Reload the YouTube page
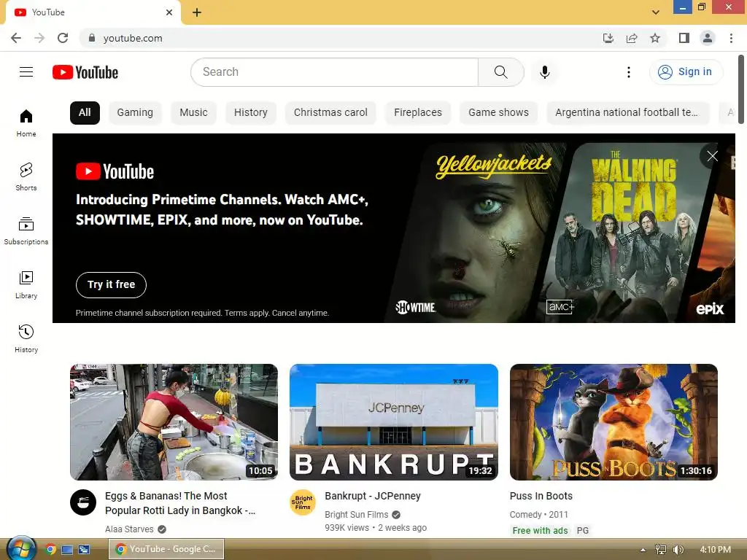The width and height of the screenshot is (747, 560). pyautogui.click(x=63, y=38)
